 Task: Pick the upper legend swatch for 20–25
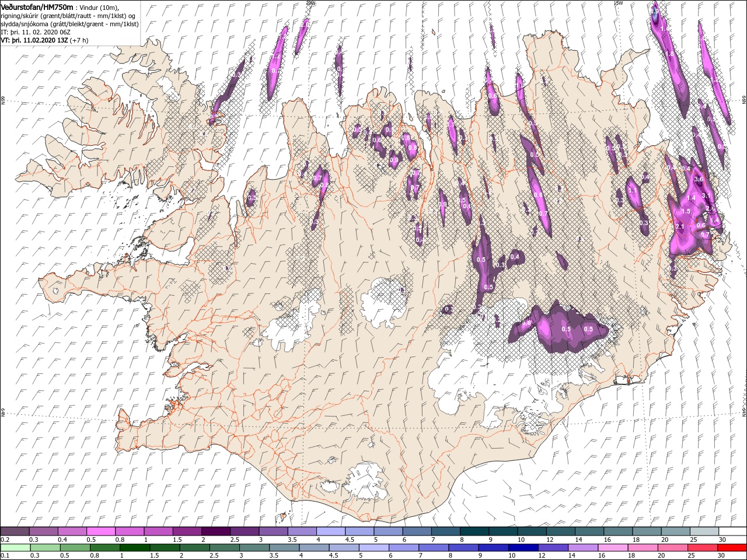point(675,531)
